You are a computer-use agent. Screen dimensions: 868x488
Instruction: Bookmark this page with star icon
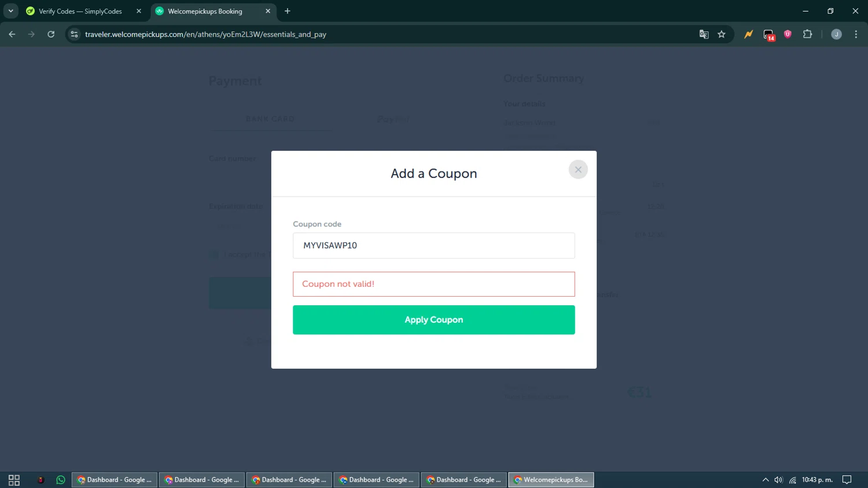[722, 34]
